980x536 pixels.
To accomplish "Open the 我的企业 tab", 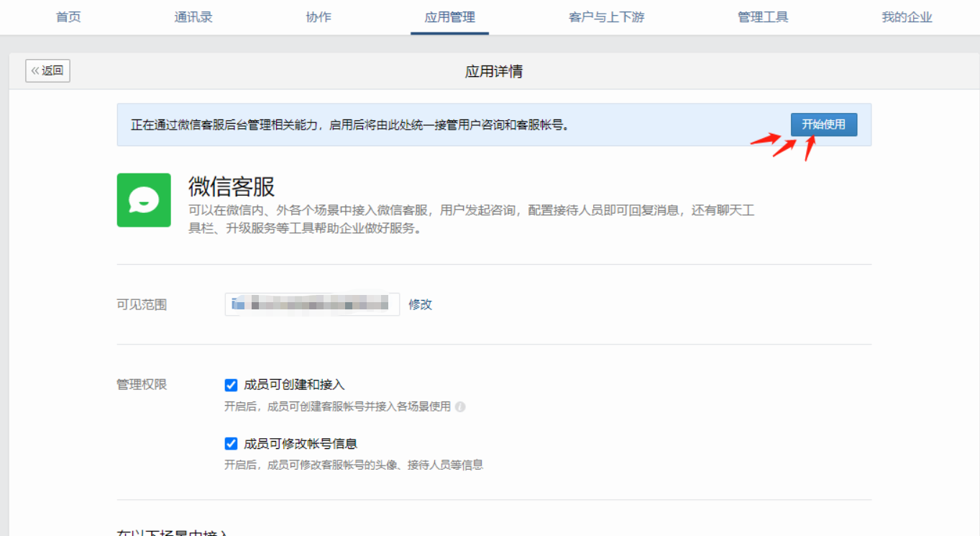I will tap(907, 17).
